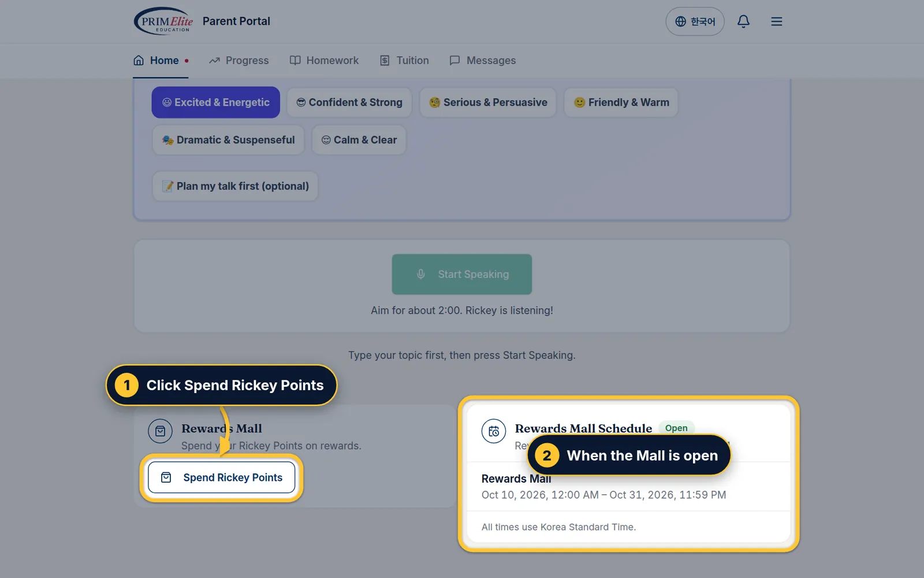
Task: Select the Serious & Persuasive style
Action: (x=488, y=102)
